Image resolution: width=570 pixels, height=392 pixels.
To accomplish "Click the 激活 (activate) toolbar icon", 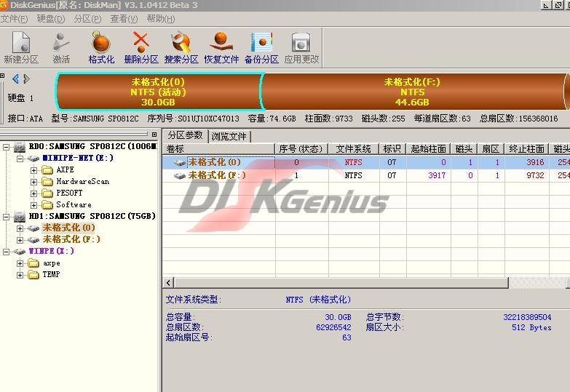I will [61, 47].
